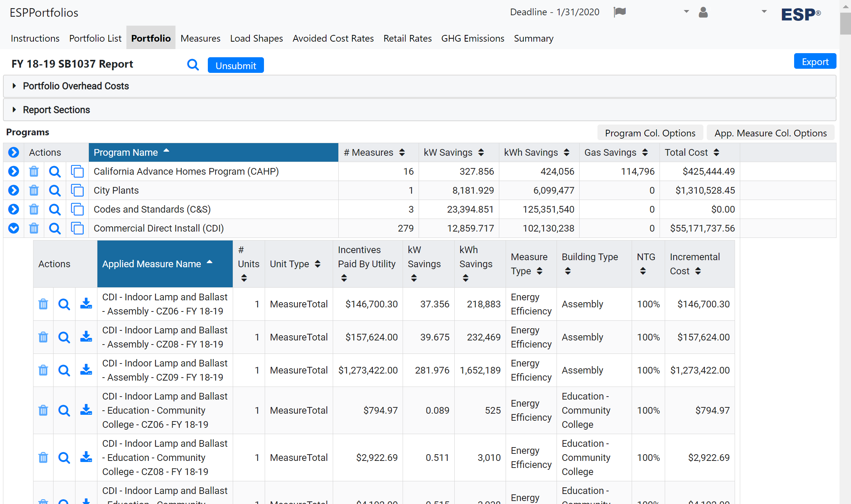Image resolution: width=851 pixels, height=504 pixels.
Task: Duplicate the City Plants program
Action: [77, 190]
